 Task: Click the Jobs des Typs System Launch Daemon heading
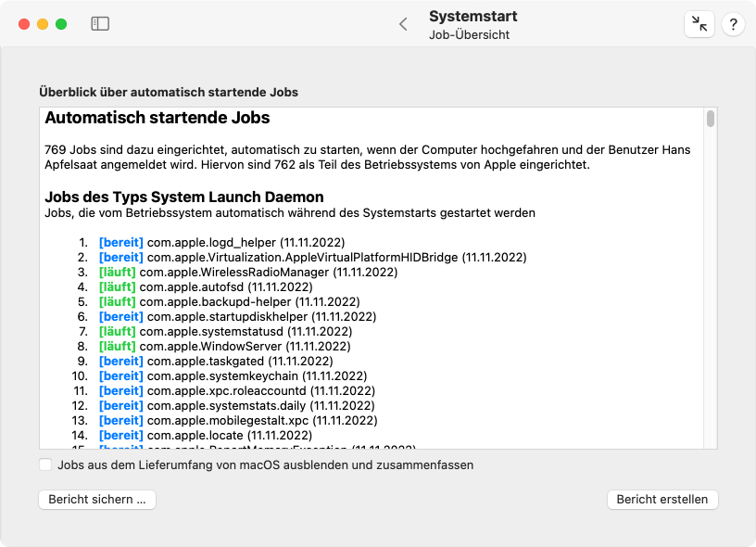[x=184, y=197]
